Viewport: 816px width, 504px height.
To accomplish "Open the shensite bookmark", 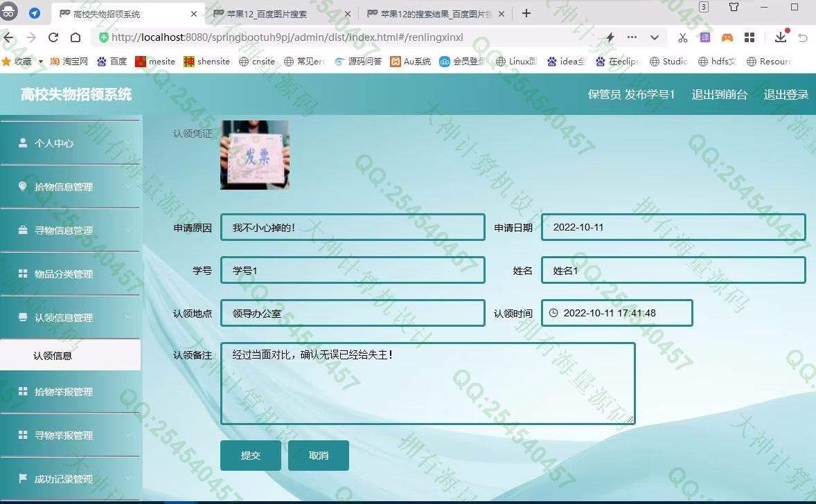I will (206, 62).
